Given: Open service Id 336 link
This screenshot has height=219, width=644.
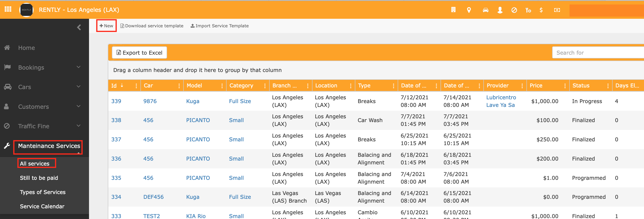Looking at the screenshot, I should click(116, 159).
